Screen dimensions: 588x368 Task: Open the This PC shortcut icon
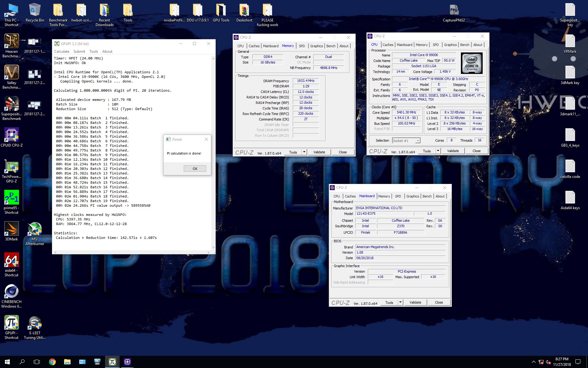(12, 15)
